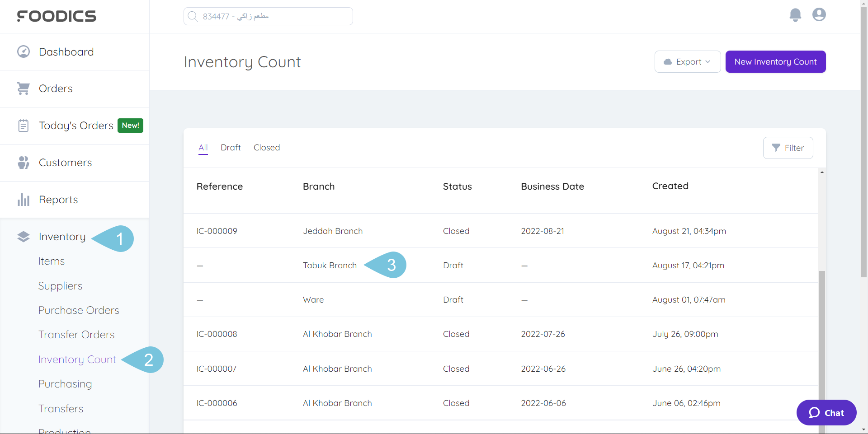This screenshot has width=868, height=434.
Task: Open the Purchase Orders link
Action: [x=79, y=310]
